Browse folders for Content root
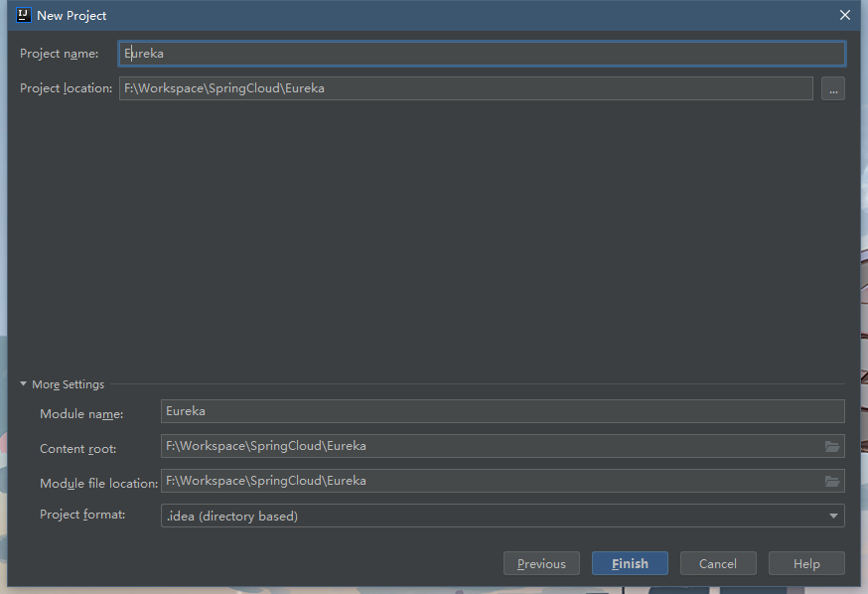 pyautogui.click(x=832, y=447)
